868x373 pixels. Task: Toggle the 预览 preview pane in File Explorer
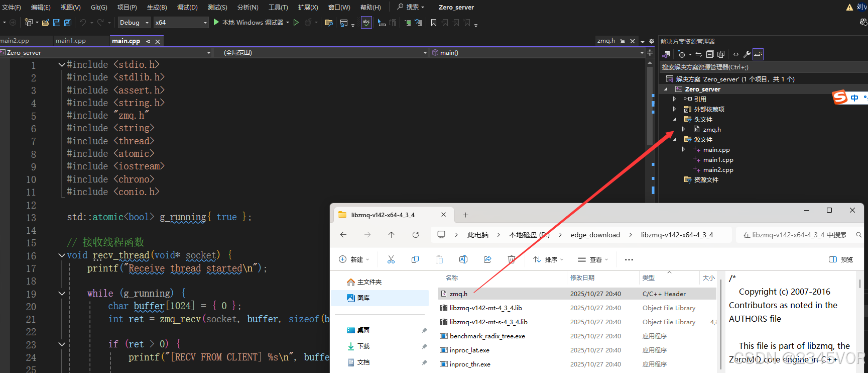click(841, 259)
